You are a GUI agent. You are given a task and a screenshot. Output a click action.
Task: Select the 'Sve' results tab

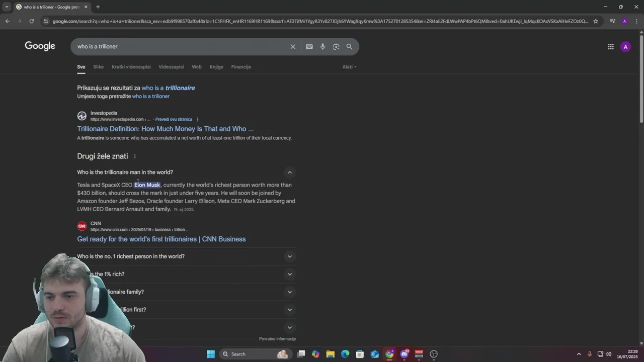click(x=81, y=67)
